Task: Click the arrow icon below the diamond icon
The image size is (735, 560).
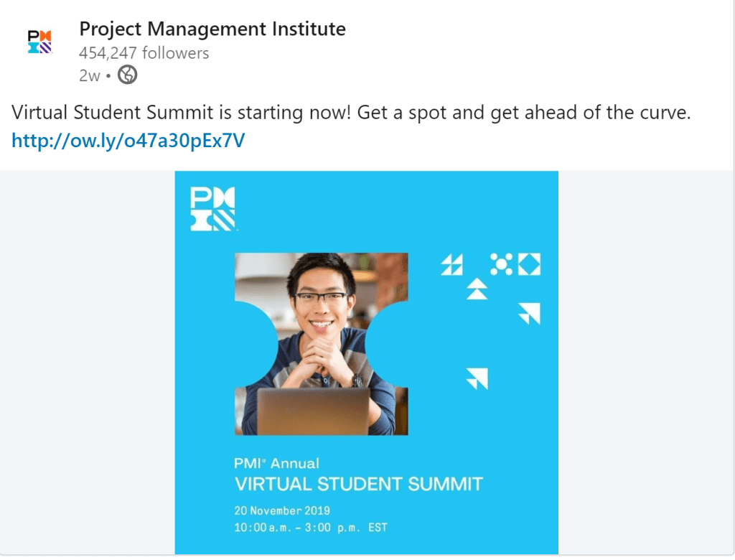Action: [530, 313]
